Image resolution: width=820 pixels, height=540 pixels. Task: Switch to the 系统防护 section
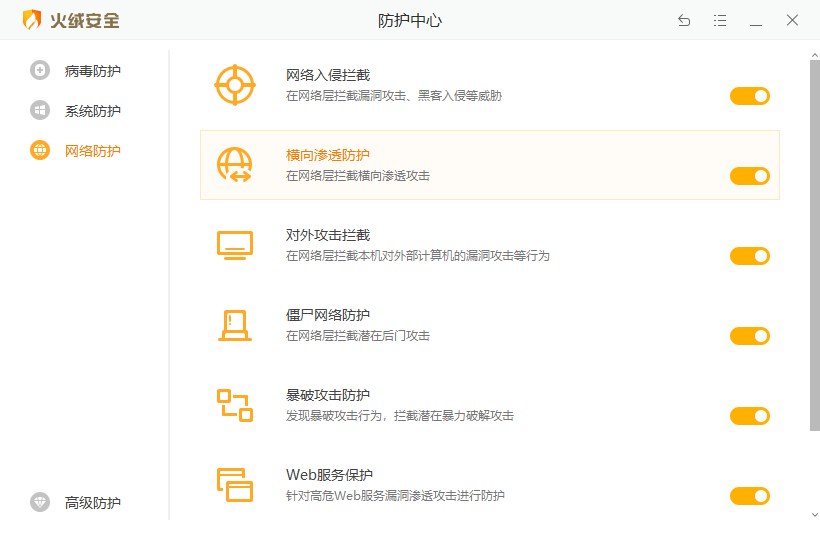[x=92, y=111]
